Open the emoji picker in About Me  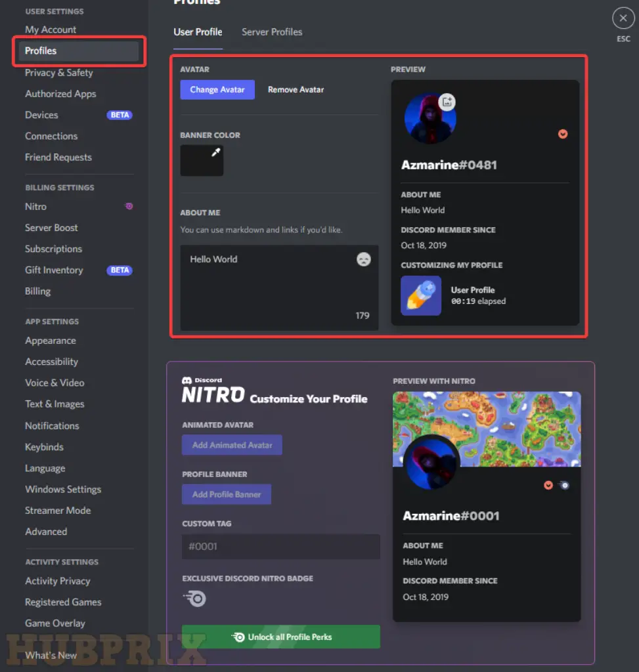pos(364,259)
